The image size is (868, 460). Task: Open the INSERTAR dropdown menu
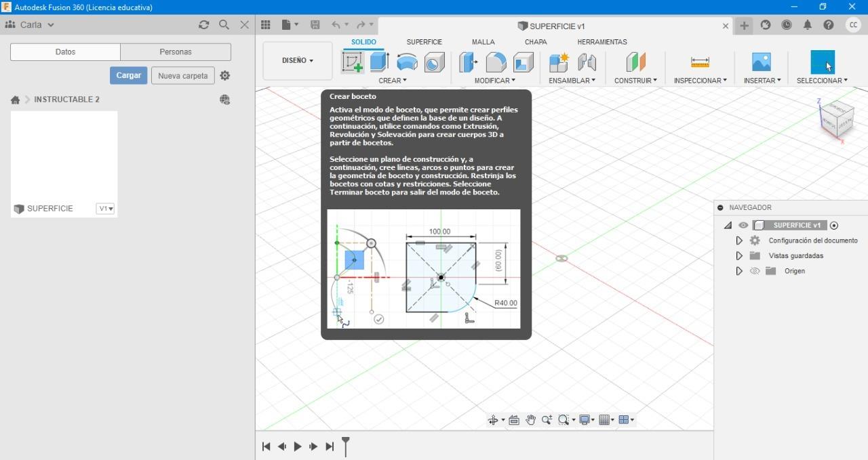(762, 81)
